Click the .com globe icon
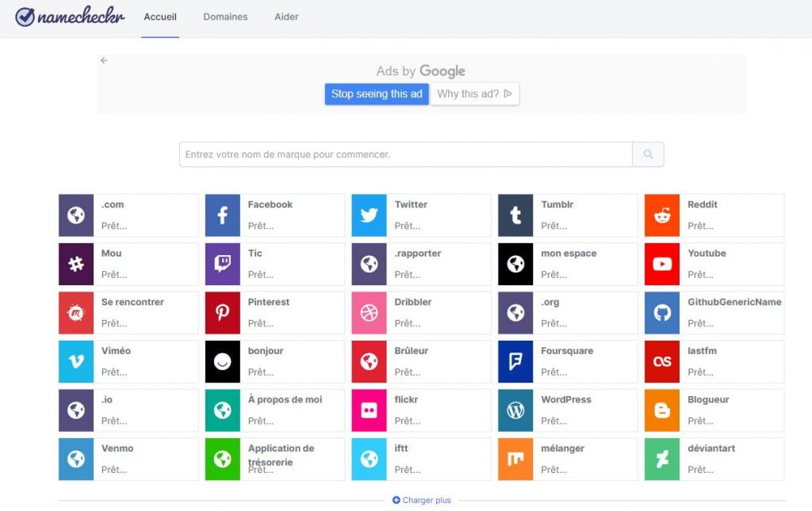The width and height of the screenshot is (812, 511). tap(76, 215)
